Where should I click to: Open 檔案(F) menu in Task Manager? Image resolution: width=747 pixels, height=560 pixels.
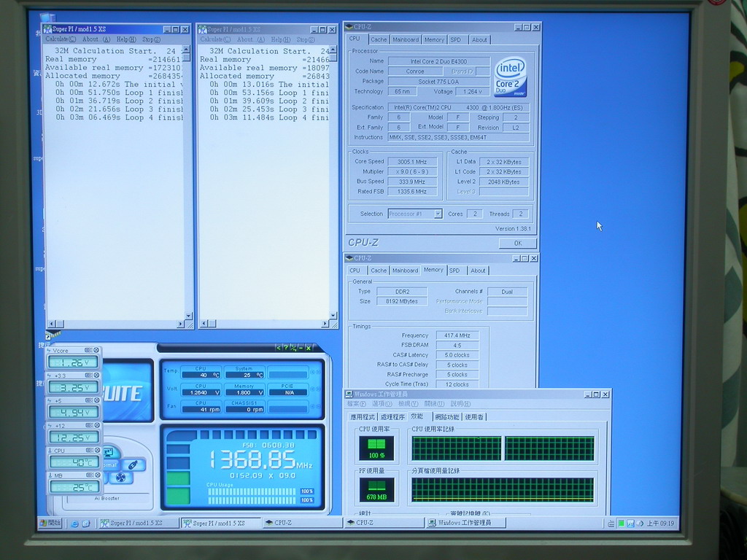pyautogui.click(x=356, y=404)
